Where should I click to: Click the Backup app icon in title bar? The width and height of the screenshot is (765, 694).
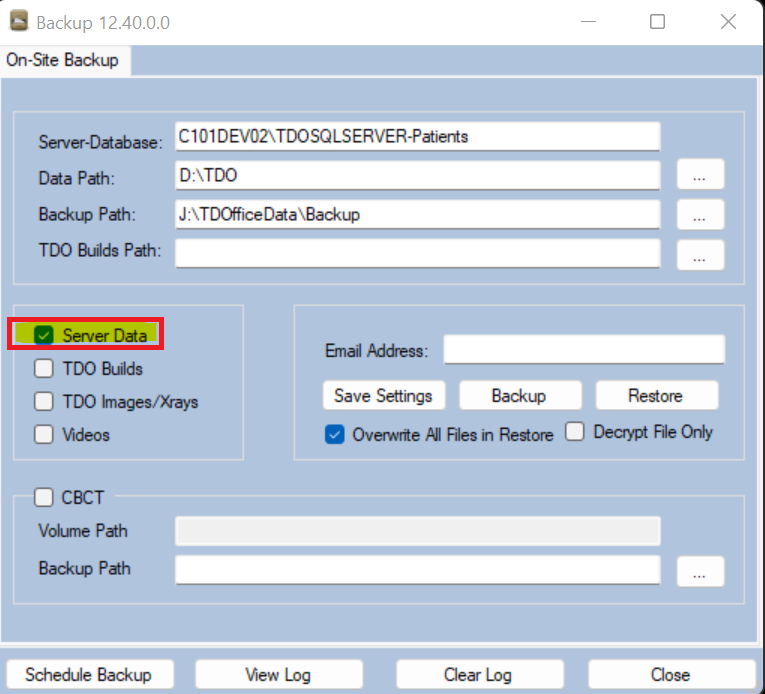coord(19,21)
